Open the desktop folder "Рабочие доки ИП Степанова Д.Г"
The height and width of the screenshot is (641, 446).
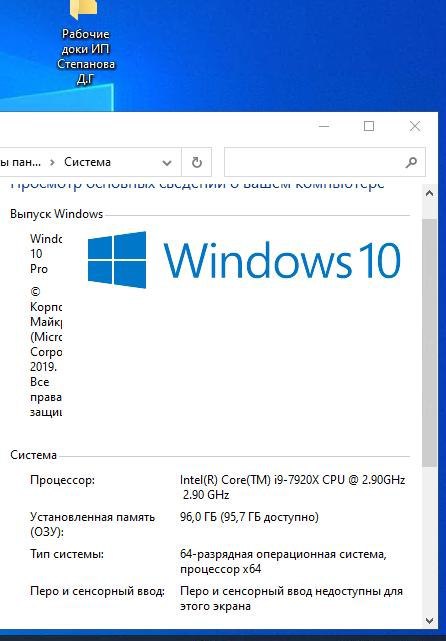85,43
